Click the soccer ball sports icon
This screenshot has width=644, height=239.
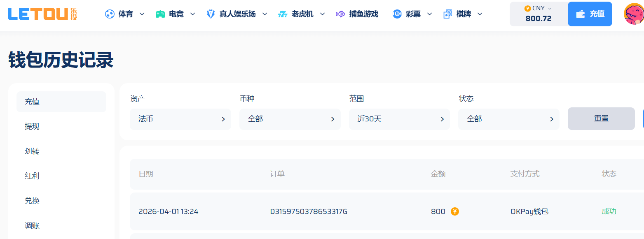[110, 14]
